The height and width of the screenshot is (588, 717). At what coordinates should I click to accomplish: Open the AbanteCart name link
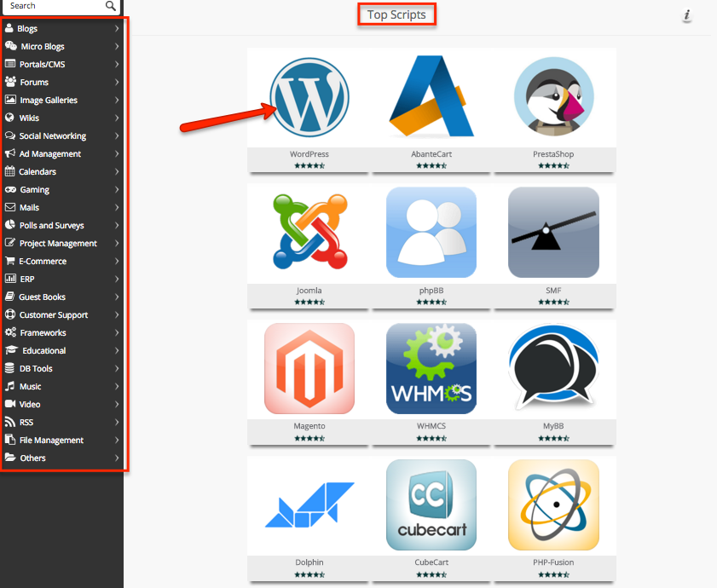[x=431, y=154]
